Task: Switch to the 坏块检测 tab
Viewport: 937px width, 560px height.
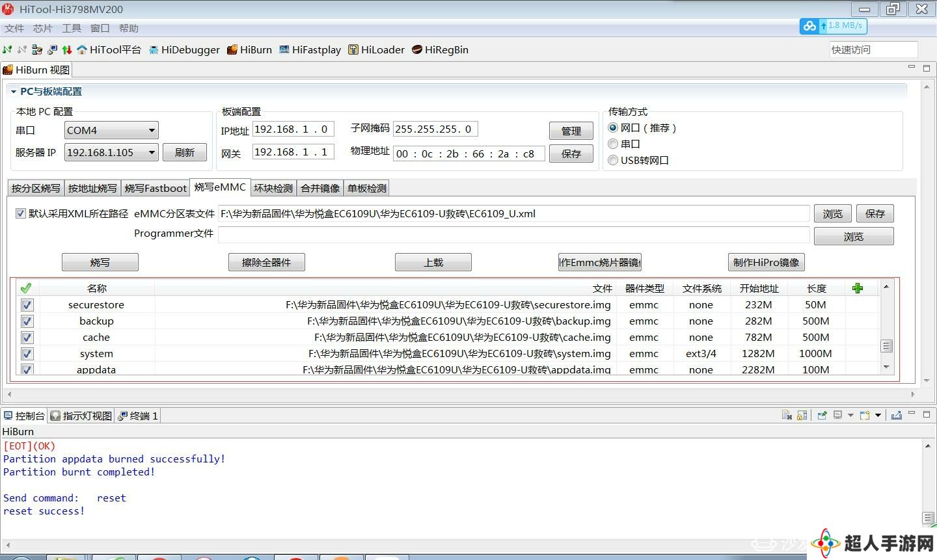Action: (273, 188)
